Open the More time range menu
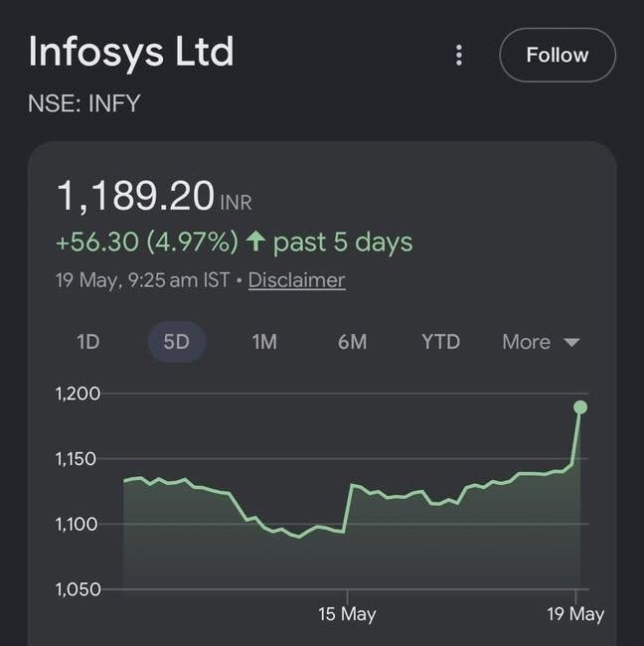Screen dimensions: 644x646 point(541,342)
